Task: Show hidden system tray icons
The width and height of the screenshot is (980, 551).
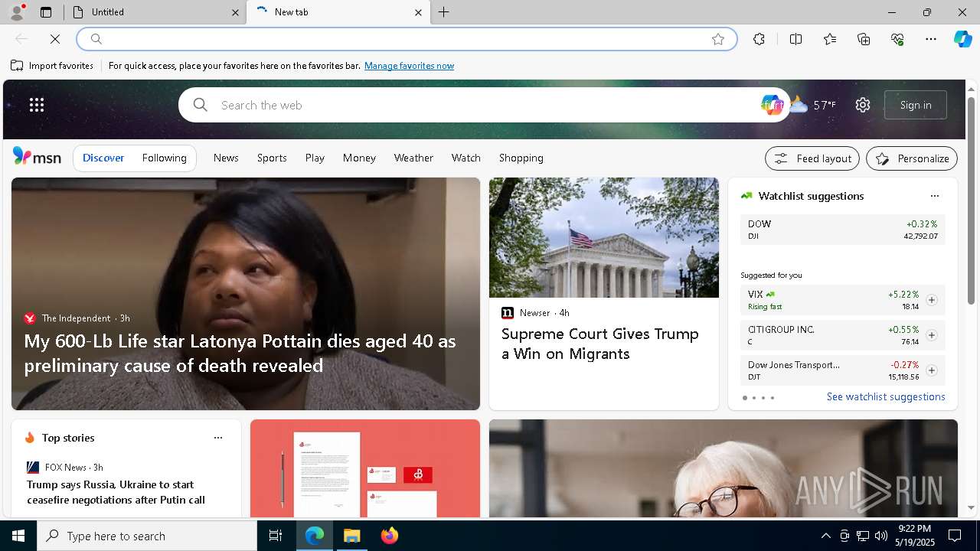Action: (x=825, y=536)
